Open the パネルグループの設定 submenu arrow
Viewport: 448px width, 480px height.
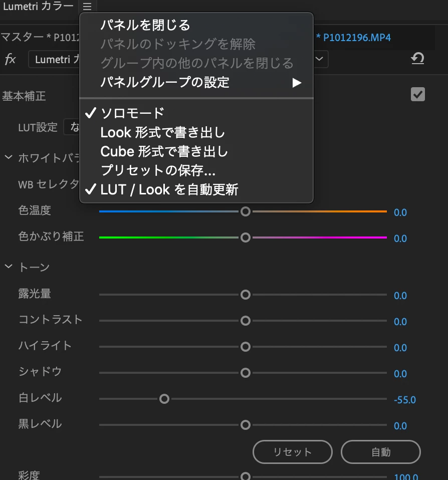click(x=297, y=83)
